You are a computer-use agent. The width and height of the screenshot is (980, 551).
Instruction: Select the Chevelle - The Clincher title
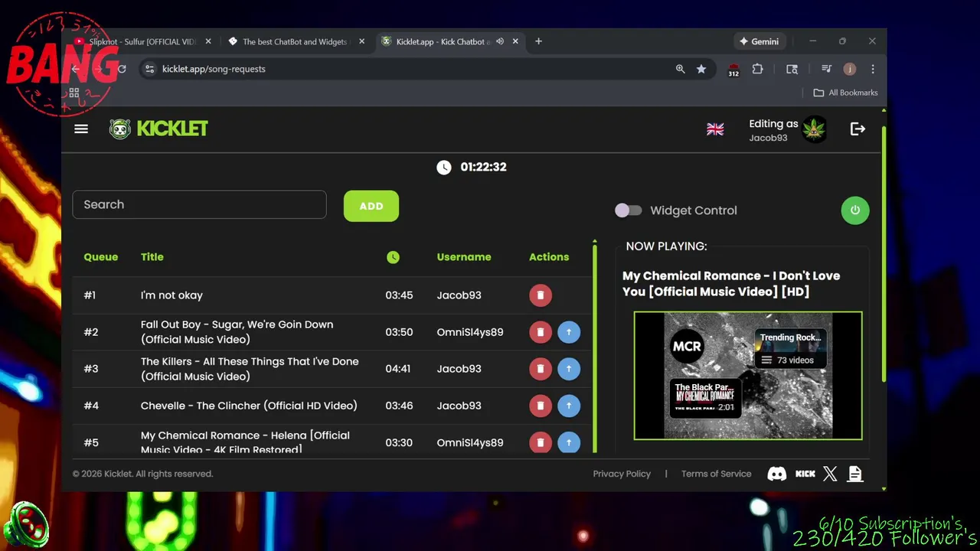click(249, 406)
